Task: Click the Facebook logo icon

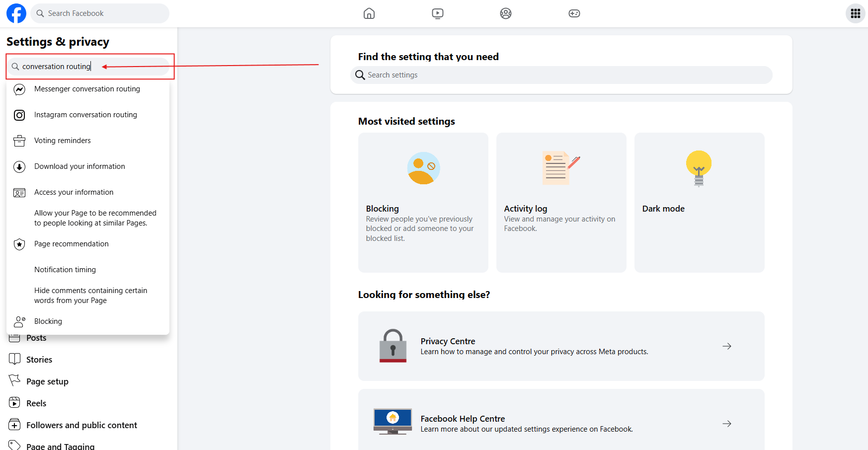Action: pos(16,13)
